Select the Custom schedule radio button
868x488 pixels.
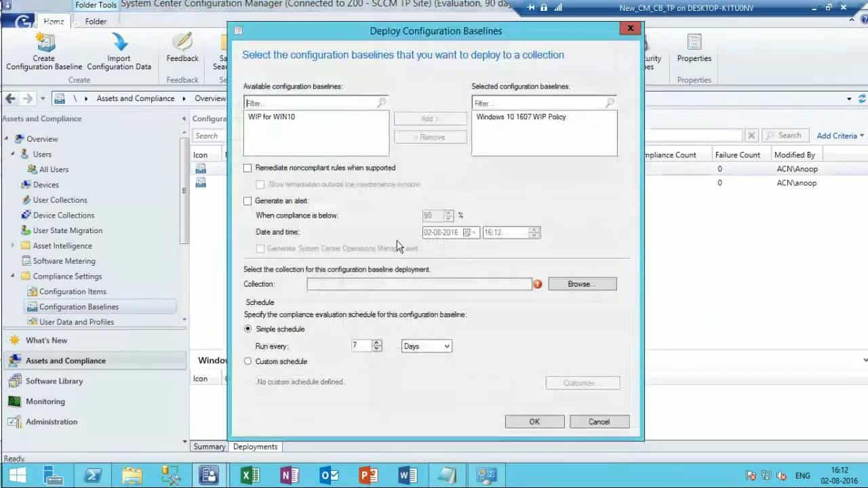[x=248, y=361]
